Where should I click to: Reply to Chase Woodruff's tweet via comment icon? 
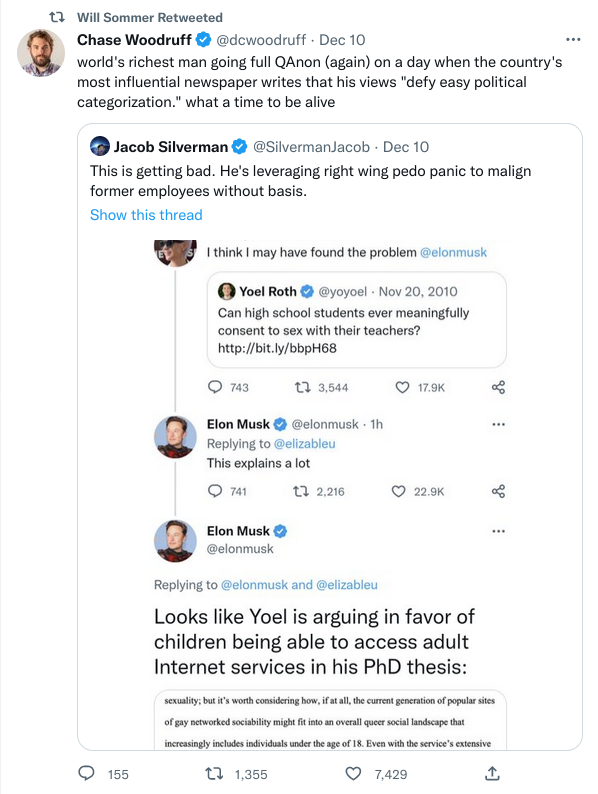[87, 773]
